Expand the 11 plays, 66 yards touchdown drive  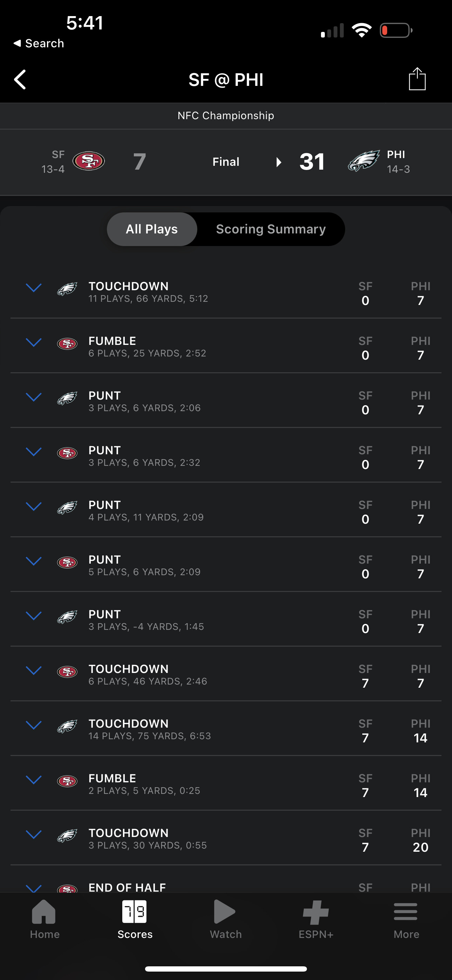click(x=34, y=288)
